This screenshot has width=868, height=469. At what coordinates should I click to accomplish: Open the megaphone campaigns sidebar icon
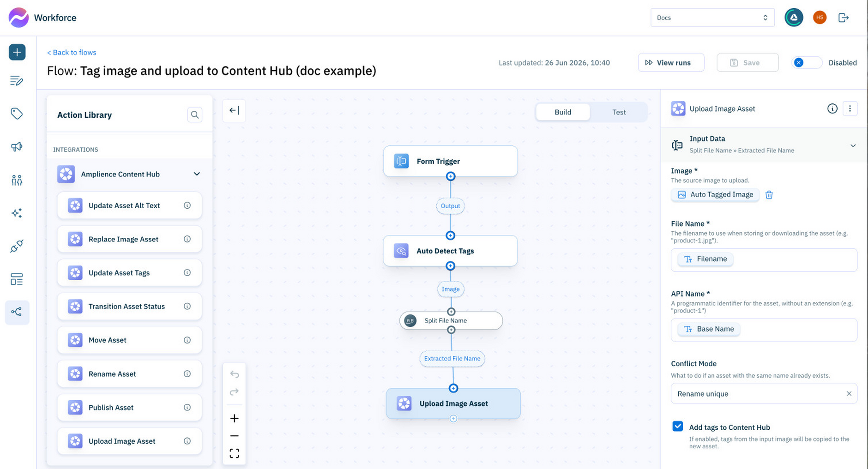(x=17, y=147)
